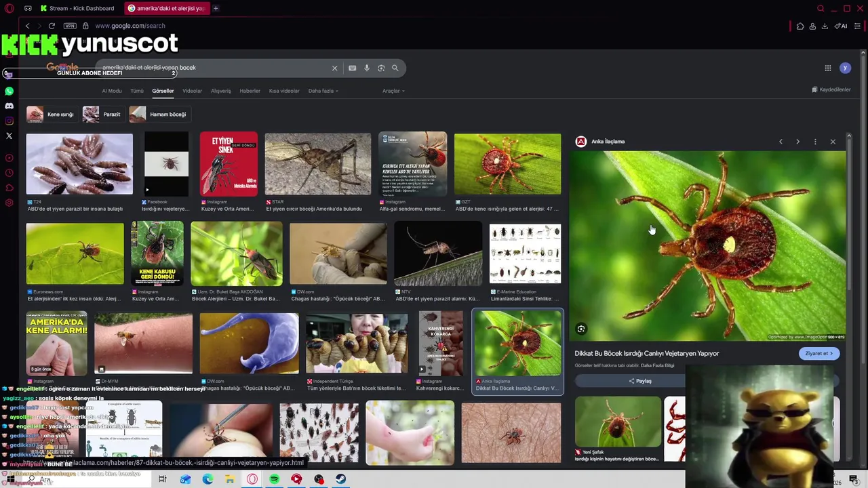This screenshot has width=868, height=488.
Task: Open the Google account avatar
Action: click(845, 68)
